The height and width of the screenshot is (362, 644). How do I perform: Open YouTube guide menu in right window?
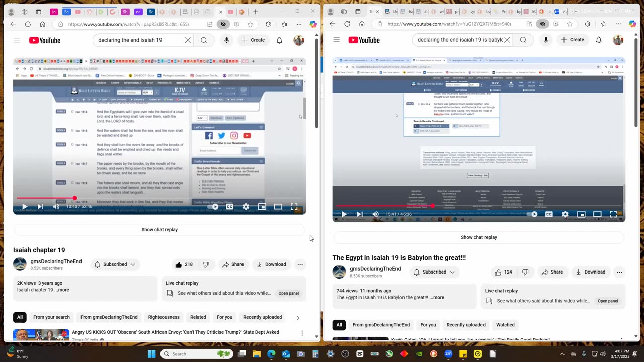pos(337,40)
